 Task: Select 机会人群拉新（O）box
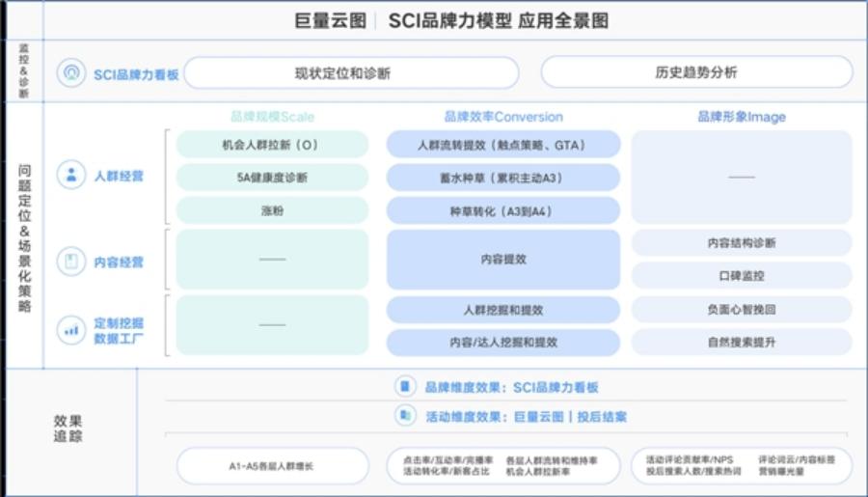pos(272,145)
